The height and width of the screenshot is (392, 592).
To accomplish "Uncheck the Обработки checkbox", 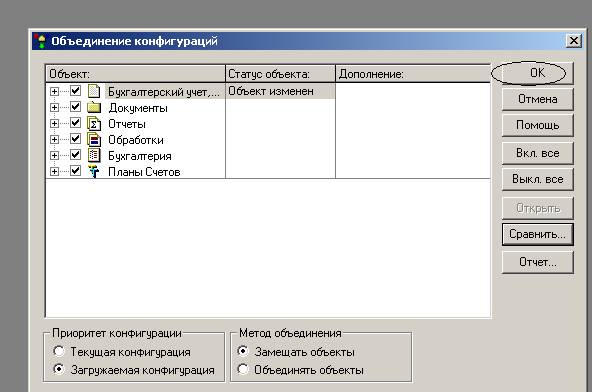I will pyautogui.click(x=76, y=139).
